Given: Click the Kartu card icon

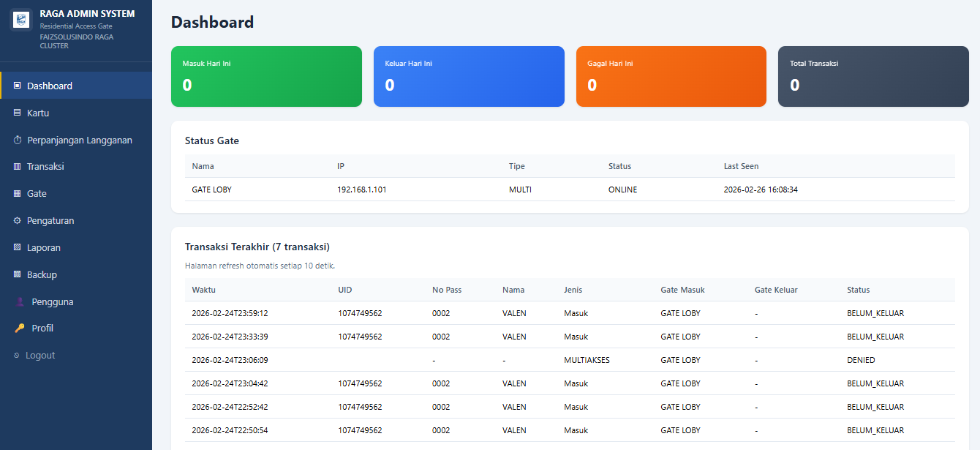Looking at the screenshot, I should tap(18, 113).
